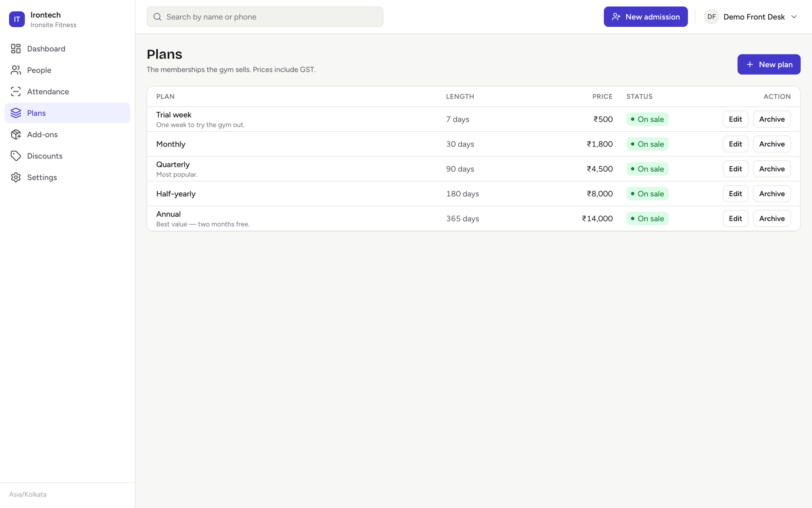Click the Settings gear icon
812x508 pixels.
16,177
